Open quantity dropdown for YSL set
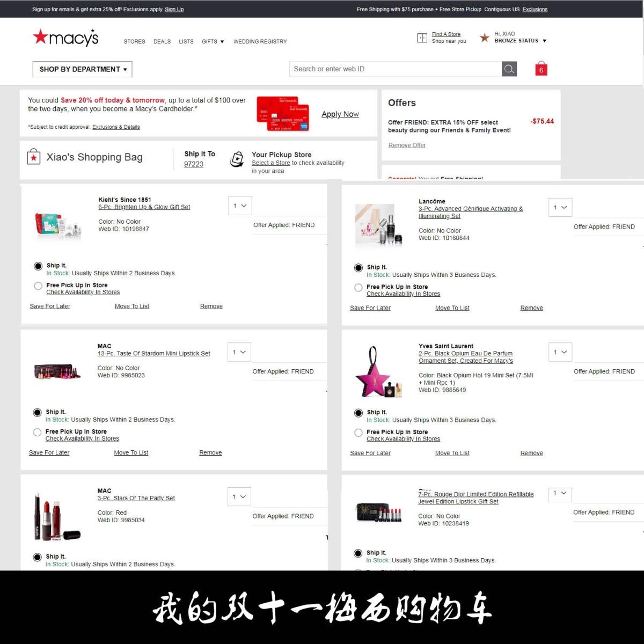Image resolution: width=644 pixels, height=644 pixels. pyautogui.click(x=560, y=352)
